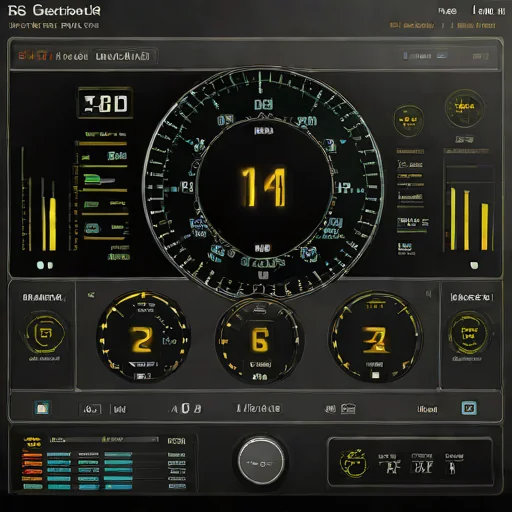Select the orange label at the header bar's left

(35, 55)
